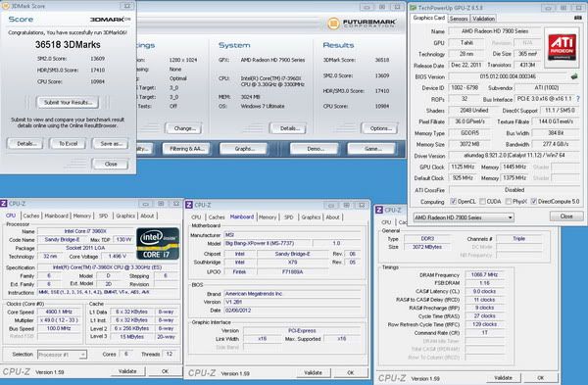Click the bus interface question mark

(x=578, y=99)
